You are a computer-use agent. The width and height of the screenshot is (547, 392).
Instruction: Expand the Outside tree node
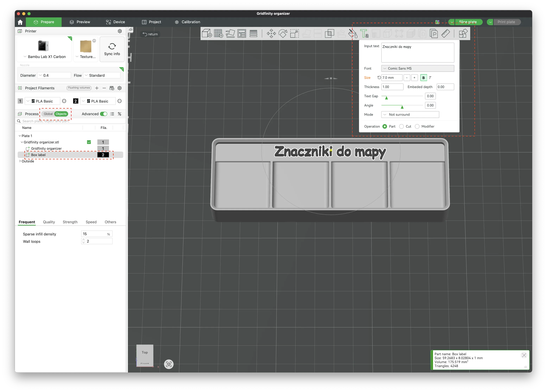(x=20, y=161)
